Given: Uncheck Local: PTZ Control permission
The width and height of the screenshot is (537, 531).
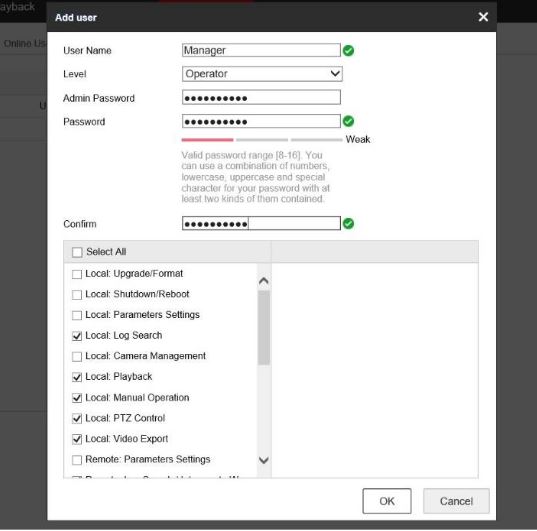Looking at the screenshot, I should tap(77, 418).
